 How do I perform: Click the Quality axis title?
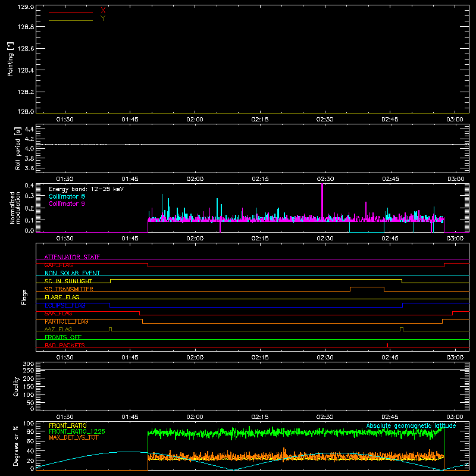16,386
